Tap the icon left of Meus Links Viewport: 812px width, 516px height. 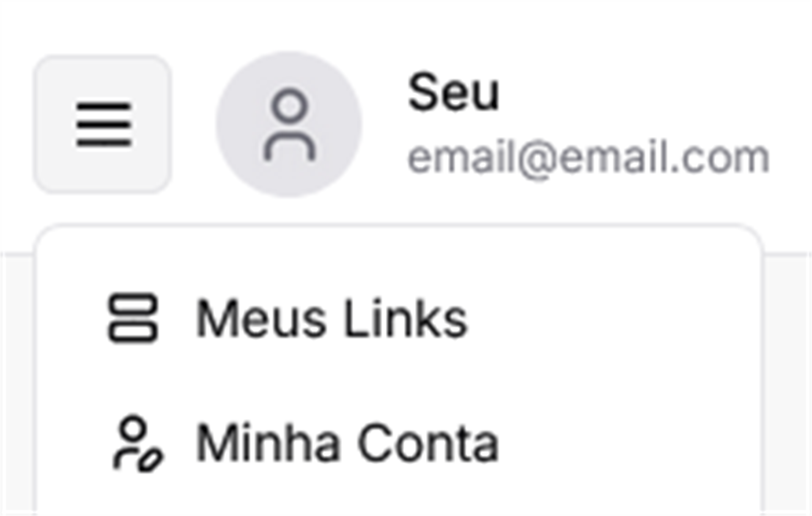pyautogui.click(x=133, y=318)
